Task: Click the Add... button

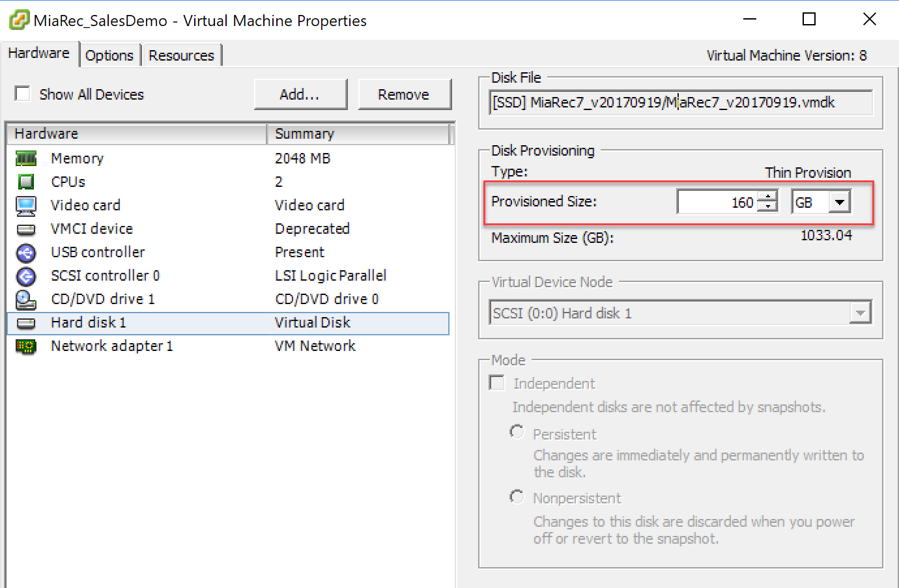Action: tap(300, 94)
